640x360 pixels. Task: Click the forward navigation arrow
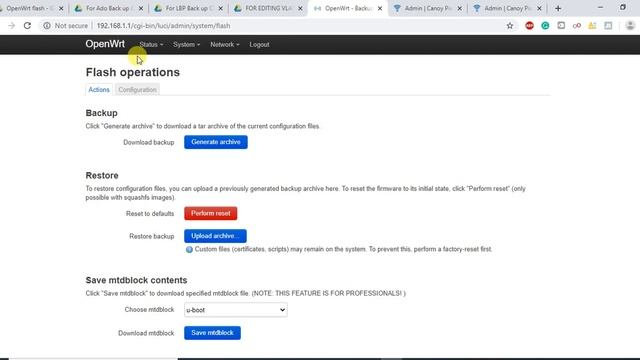(11, 26)
